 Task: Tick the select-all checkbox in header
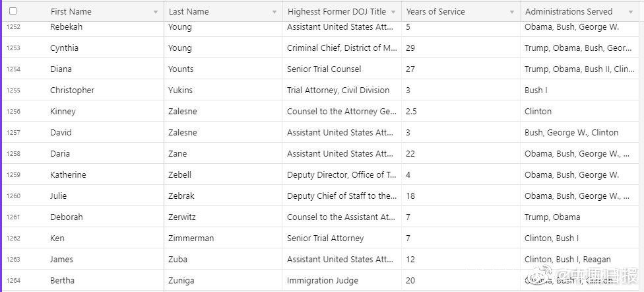pyautogui.click(x=13, y=11)
